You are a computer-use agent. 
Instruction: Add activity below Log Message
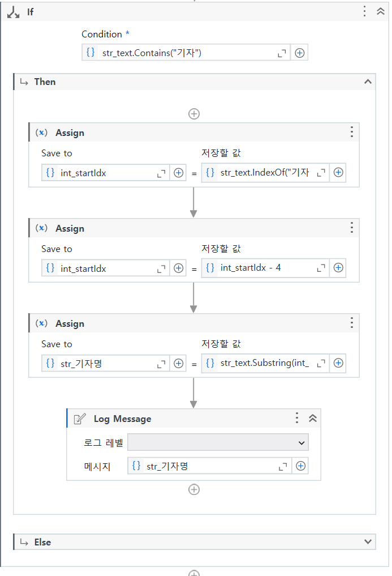pyautogui.click(x=194, y=489)
